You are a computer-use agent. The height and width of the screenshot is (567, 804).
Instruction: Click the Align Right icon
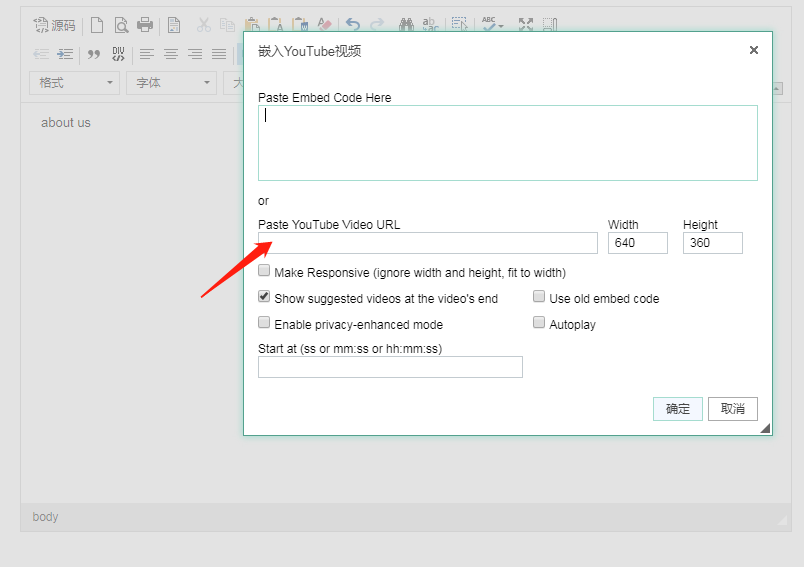[x=195, y=54]
